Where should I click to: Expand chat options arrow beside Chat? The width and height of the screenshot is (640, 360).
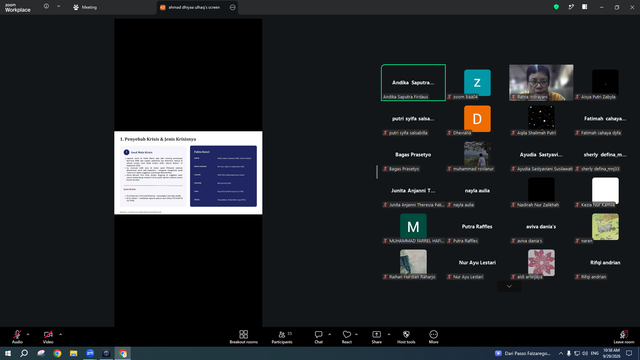coord(329,334)
